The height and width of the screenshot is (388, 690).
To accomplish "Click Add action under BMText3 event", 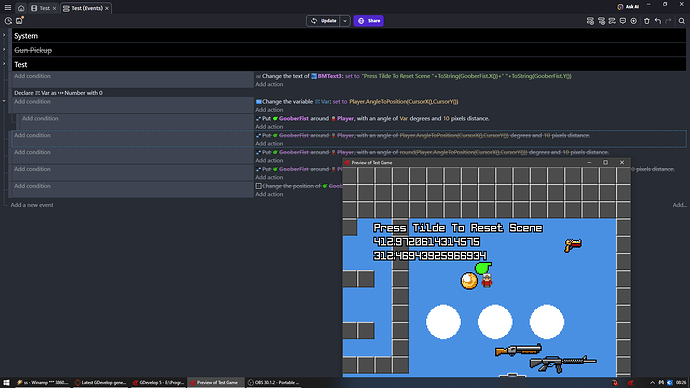I will point(269,84).
